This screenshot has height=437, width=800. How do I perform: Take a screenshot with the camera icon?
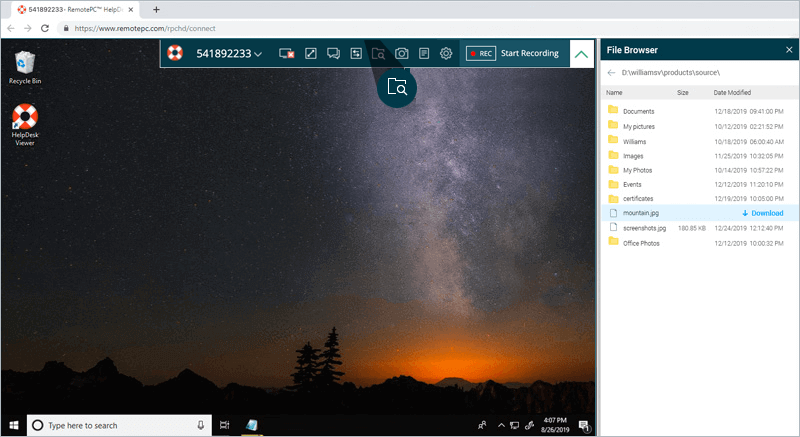(x=401, y=53)
